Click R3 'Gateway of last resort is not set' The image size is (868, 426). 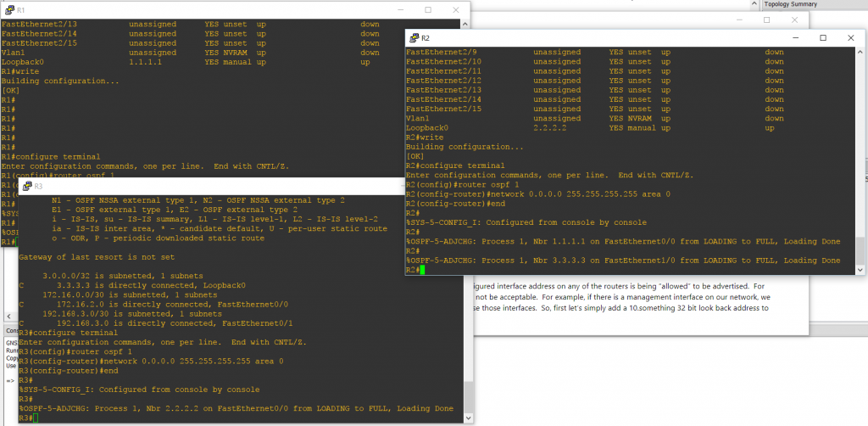click(x=97, y=257)
